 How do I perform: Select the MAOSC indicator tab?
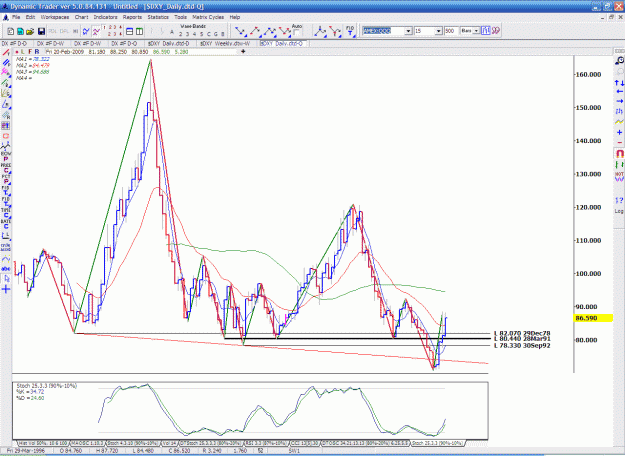(88, 443)
